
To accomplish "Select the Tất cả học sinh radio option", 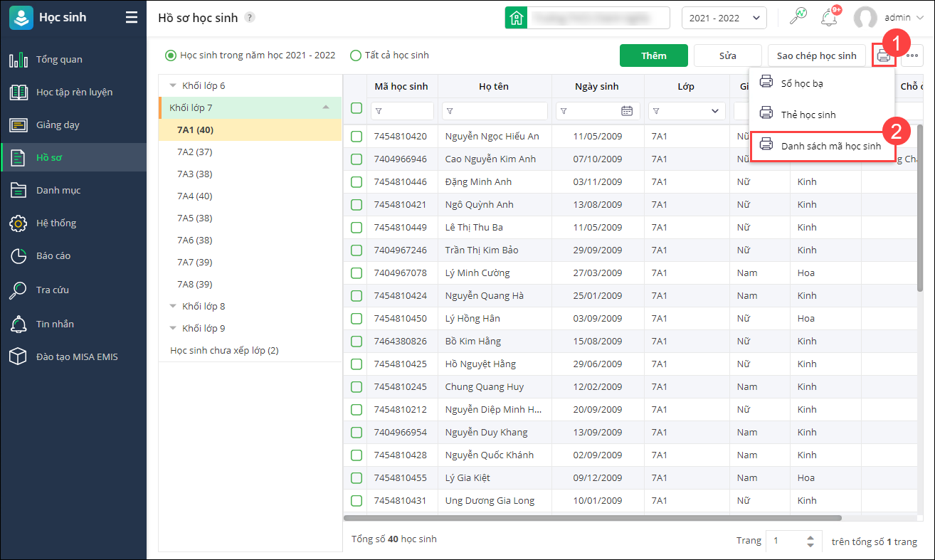I will pos(356,56).
